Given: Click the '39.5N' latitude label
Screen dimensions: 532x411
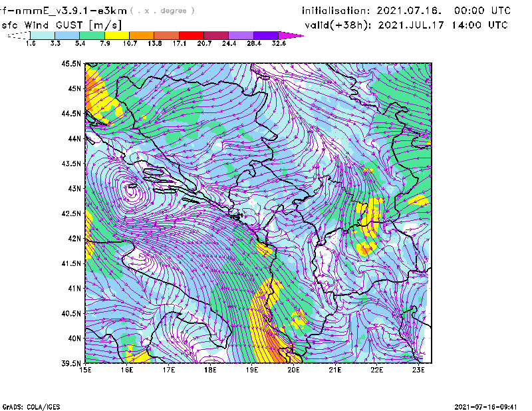Looking at the screenshot, I should coord(71,363).
